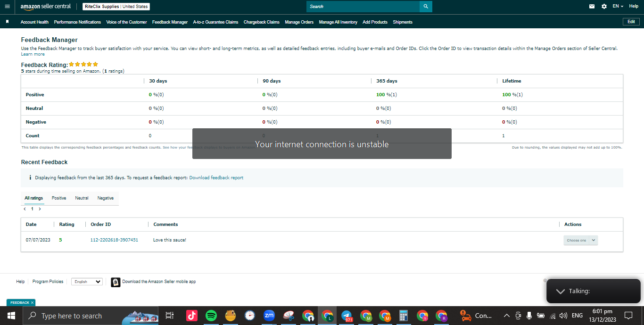Open Manage All Inventory
Image resolution: width=644 pixels, height=325 pixels.
pyautogui.click(x=338, y=22)
